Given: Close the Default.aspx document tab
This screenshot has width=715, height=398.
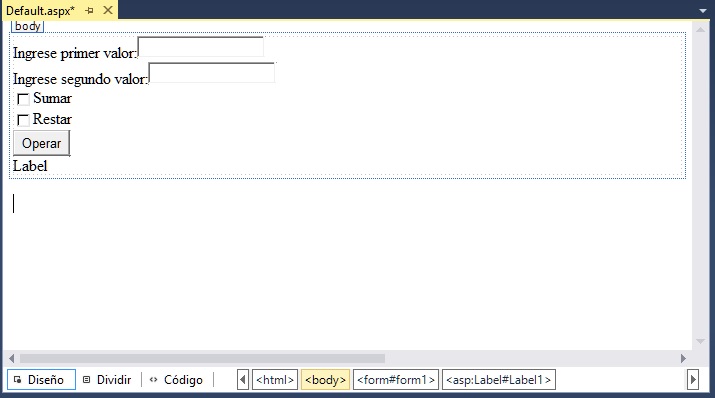Looking at the screenshot, I should pyautogui.click(x=108, y=10).
